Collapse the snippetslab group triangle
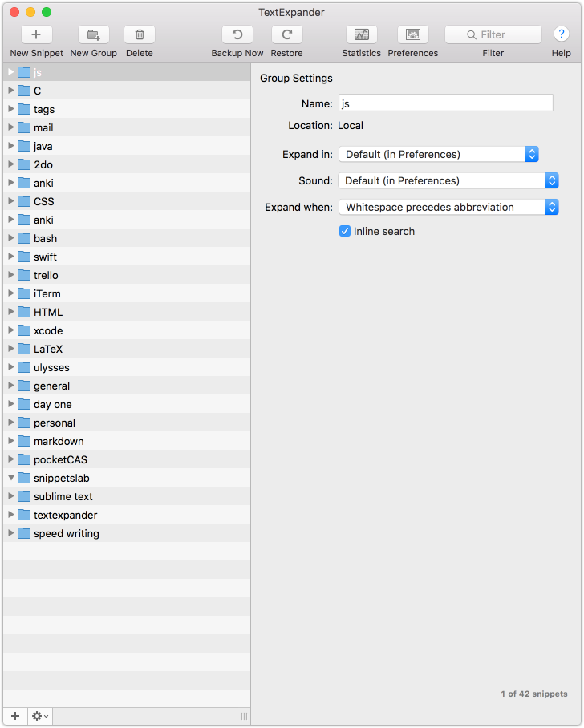The height and width of the screenshot is (728, 584). tap(11, 478)
